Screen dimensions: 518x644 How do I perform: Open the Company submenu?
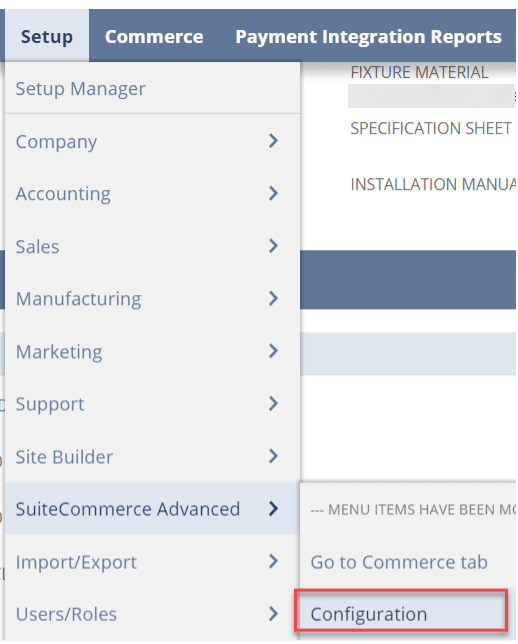point(152,141)
